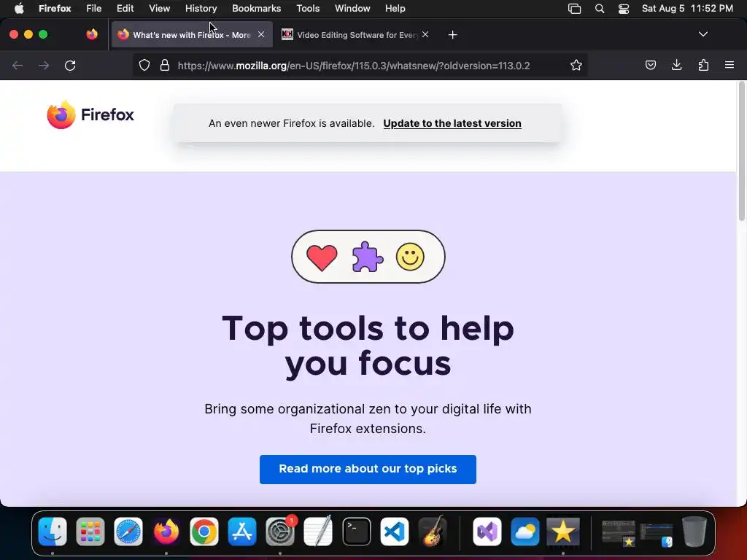Open the Edit menu
This screenshot has height=560, width=747.
pyautogui.click(x=125, y=9)
